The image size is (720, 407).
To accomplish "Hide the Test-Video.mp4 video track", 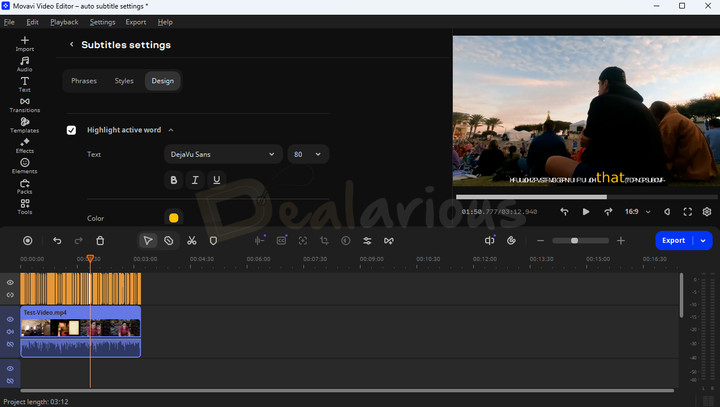I will pyautogui.click(x=10, y=319).
